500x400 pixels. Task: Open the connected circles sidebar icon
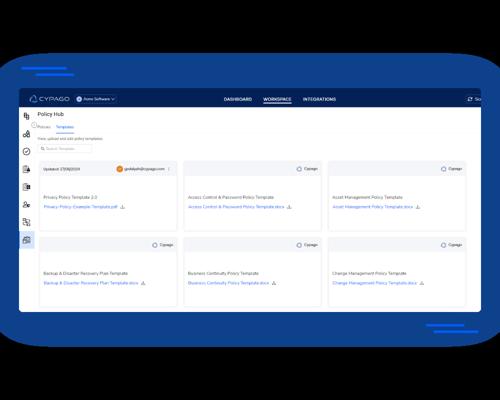(x=26, y=134)
